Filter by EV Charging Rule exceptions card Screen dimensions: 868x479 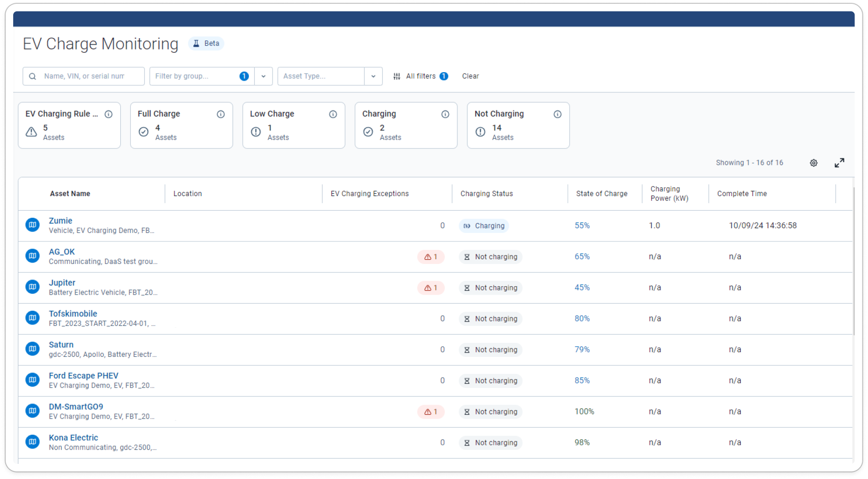pos(69,125)
